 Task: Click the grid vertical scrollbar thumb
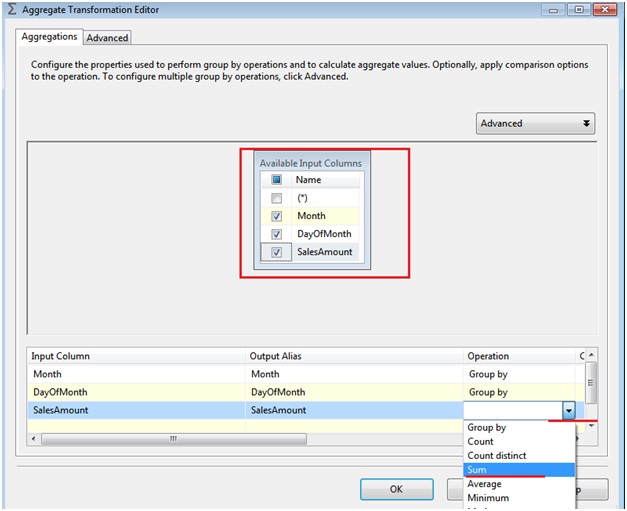pyautogui.click(x=591, y=383)
